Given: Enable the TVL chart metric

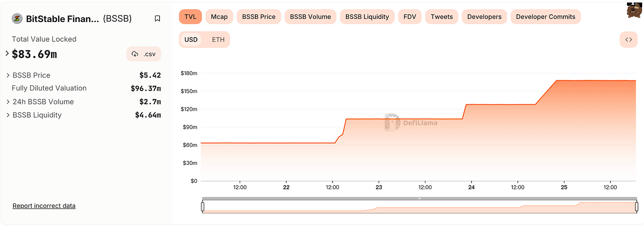Looking at the screenshot, I should pos(190,17).
